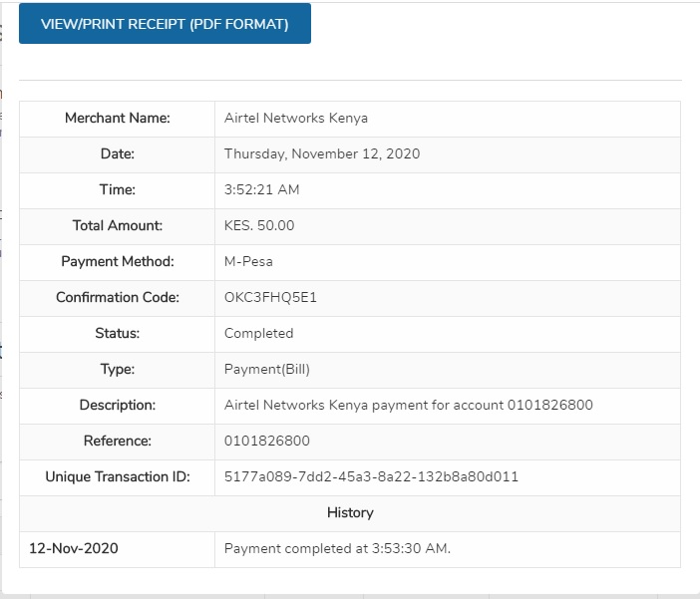
Task: Select the merchant name Airtel Networks Kenya
Action: tap(296, 119)
